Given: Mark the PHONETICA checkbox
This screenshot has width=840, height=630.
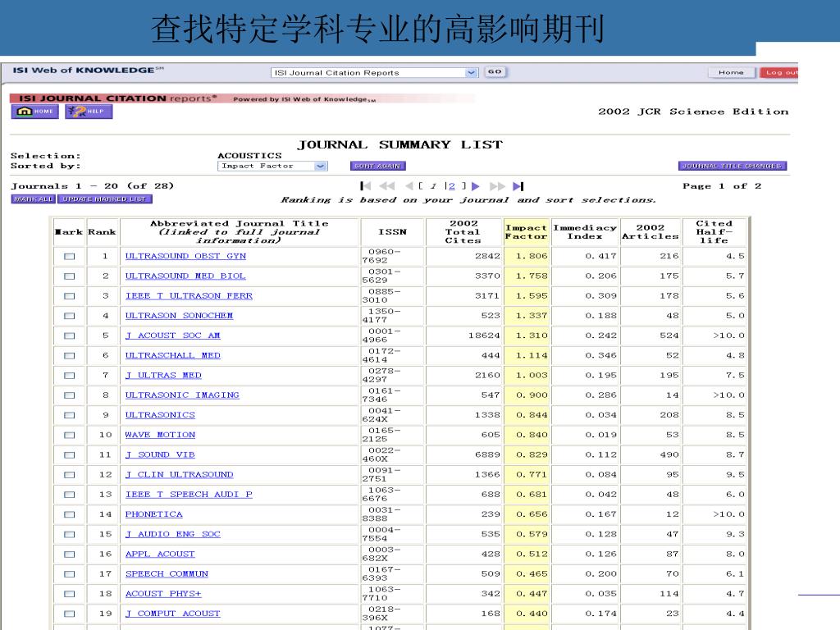Looking at the screenshot, I should (70, 514).
